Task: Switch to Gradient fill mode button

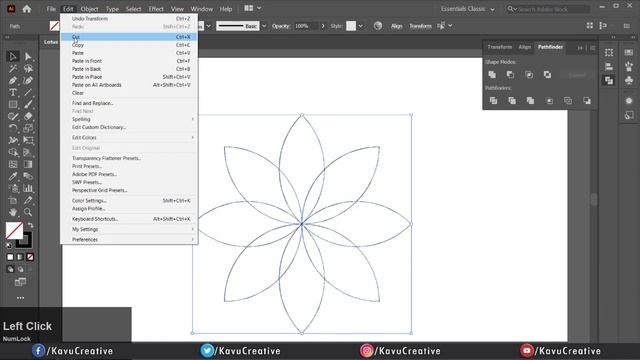Action: point(20,257)
